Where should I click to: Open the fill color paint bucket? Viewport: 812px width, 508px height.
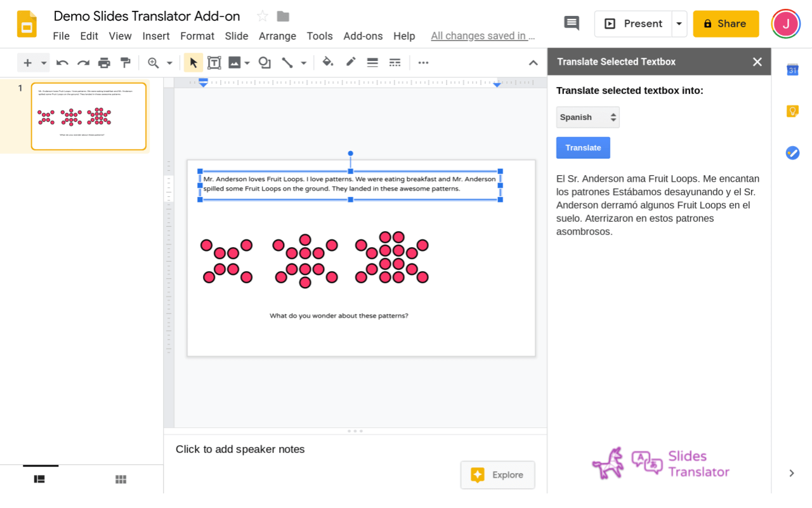click(x=328, y=62)
